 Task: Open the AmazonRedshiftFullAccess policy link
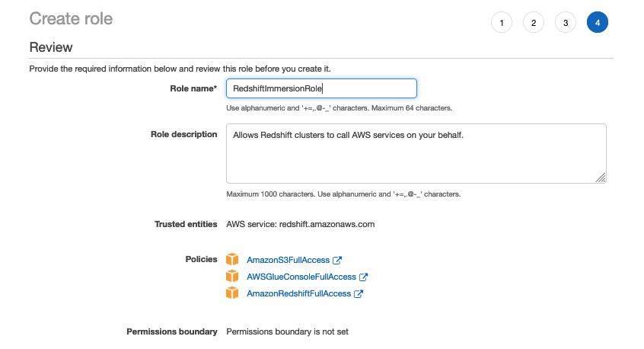[x=298, y=293]
